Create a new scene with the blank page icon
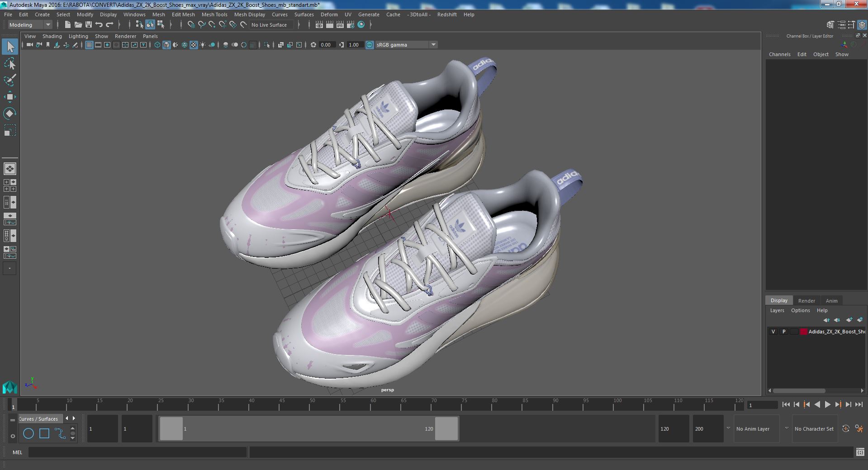868x470 pixels. click(x=68, y=25)
